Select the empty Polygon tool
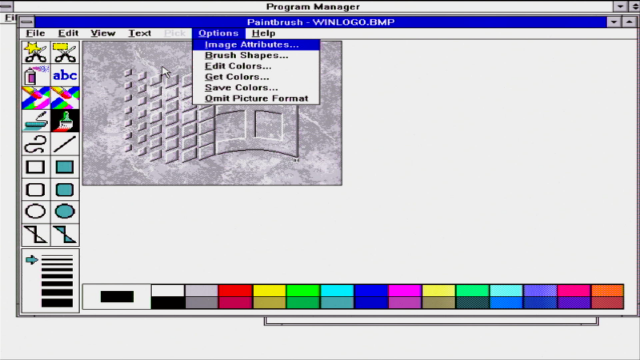This screenshot has width=640, height=360. (36, 234)
